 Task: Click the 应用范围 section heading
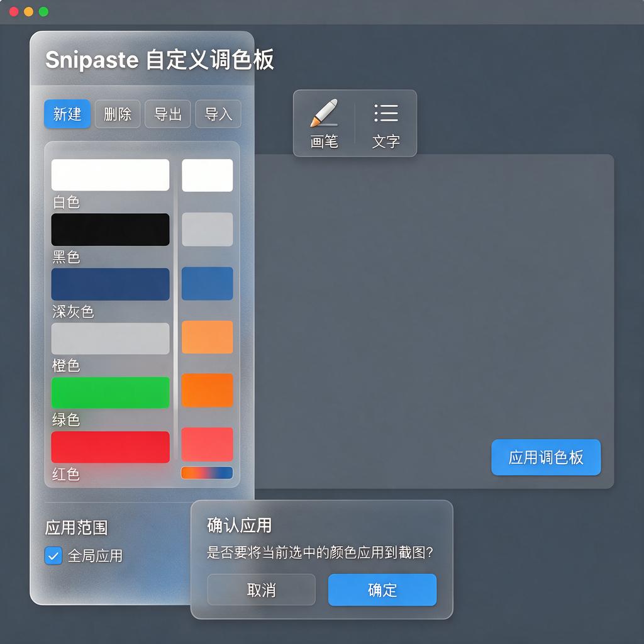(76, 528)
